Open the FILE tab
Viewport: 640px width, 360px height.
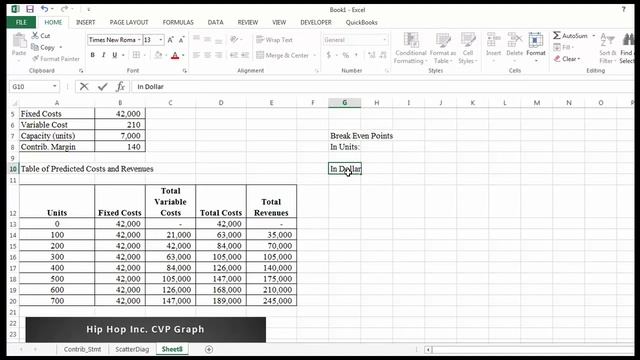click(x=21, y=22)
